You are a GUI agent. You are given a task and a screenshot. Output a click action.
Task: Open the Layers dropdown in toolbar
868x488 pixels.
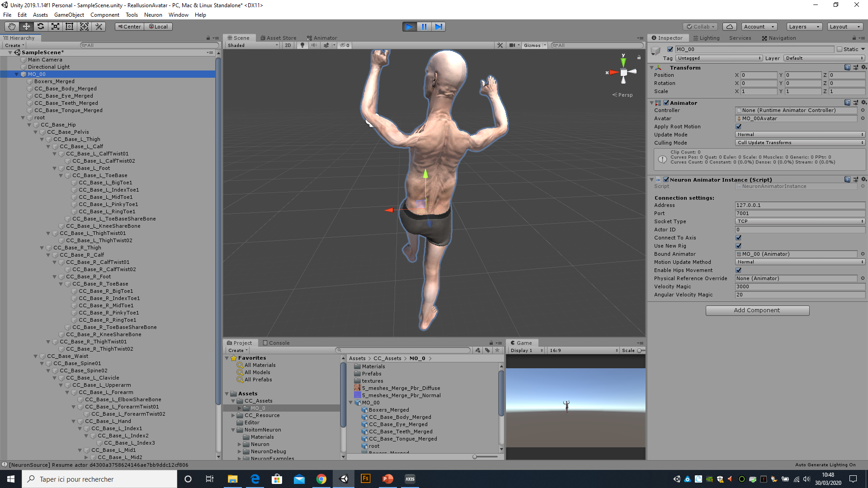coord(804,27)
